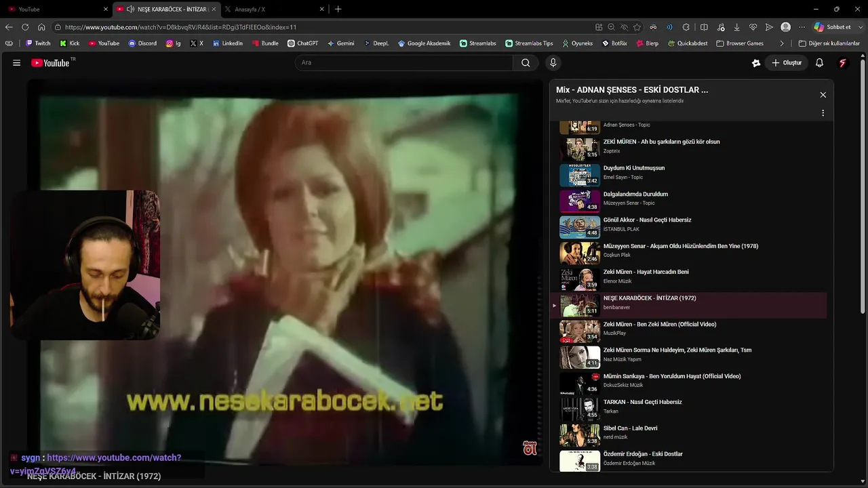Open the Discord bookmark
Image resolution: width=868 pixels, height=488 pixels.
click(142, 43)
